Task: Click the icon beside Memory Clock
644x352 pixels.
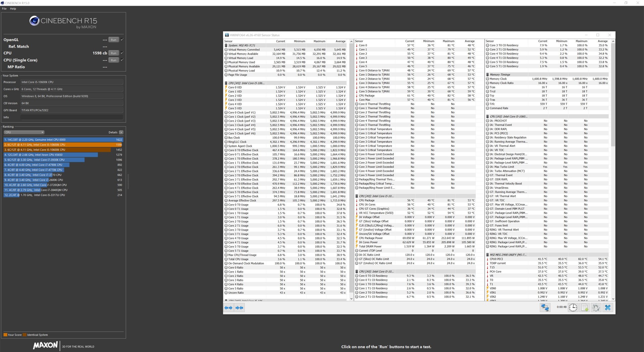Action: [487, 79]
